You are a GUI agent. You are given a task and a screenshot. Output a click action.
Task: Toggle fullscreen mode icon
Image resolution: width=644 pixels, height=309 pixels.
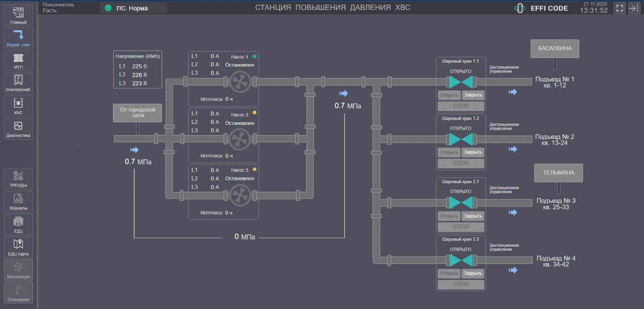point(619,8)
